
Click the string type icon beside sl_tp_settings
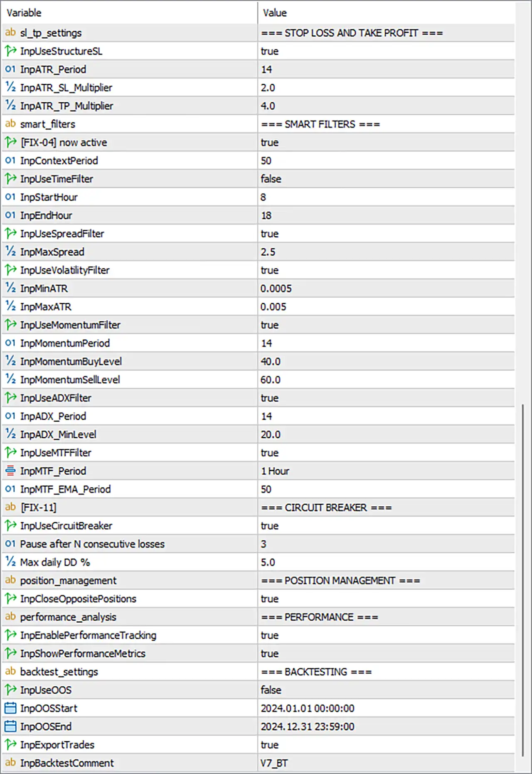[10, 32]
